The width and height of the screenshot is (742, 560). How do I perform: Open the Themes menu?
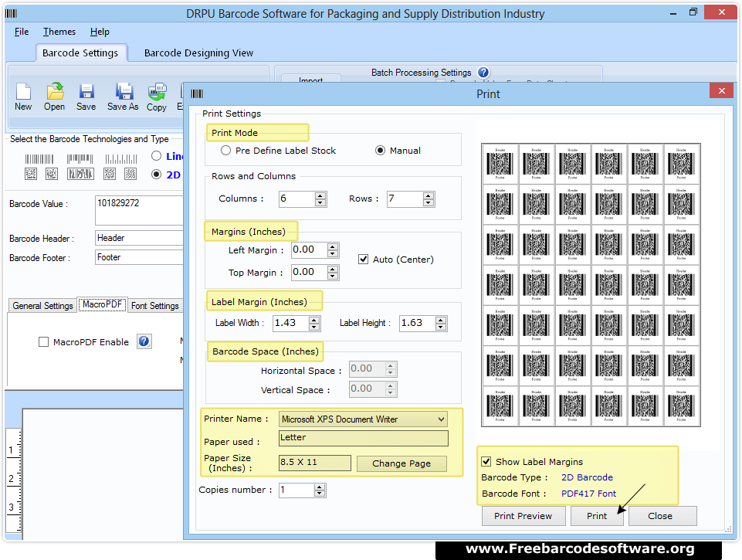59,32
